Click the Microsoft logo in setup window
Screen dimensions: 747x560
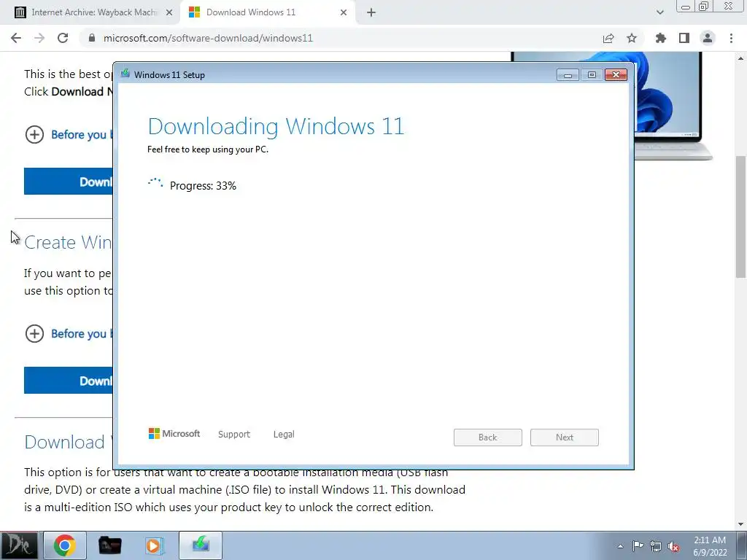(x=174, y=433)
